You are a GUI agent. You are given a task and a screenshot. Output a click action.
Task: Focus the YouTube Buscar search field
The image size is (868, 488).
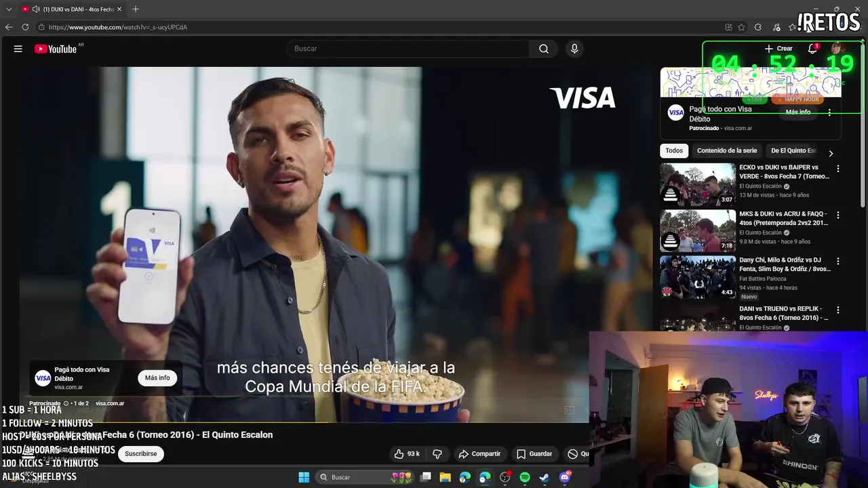(408, 49)
